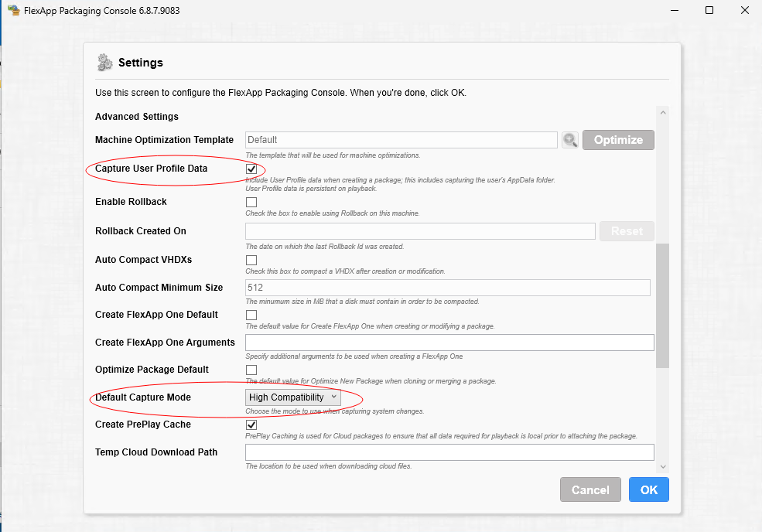Click the Enable Rollback label
Image resolution: width=762 pixels, height=532 pixels.
click(131, 202)
